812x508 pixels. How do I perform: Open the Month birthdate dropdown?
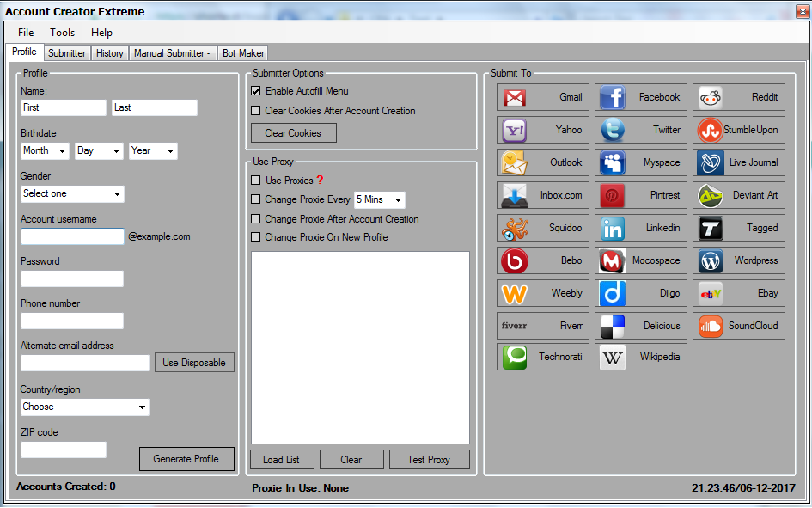click(x=45, y=150)
